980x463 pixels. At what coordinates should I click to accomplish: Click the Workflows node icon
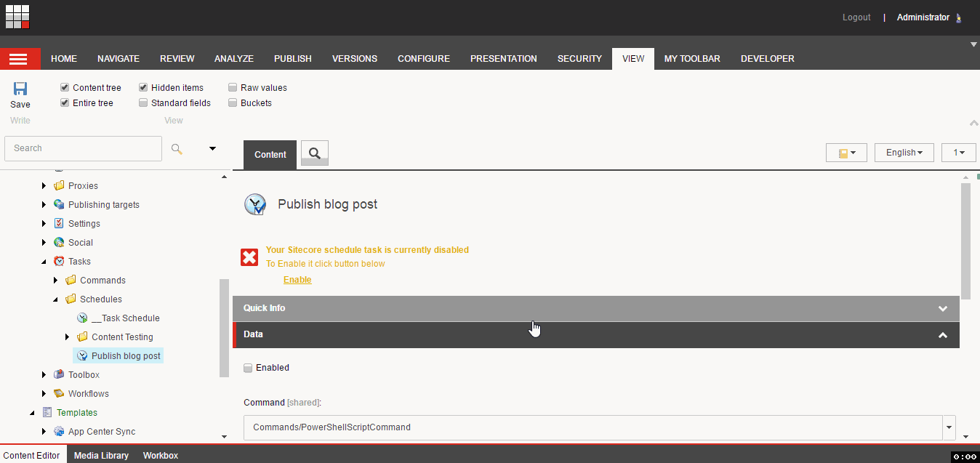59,393
